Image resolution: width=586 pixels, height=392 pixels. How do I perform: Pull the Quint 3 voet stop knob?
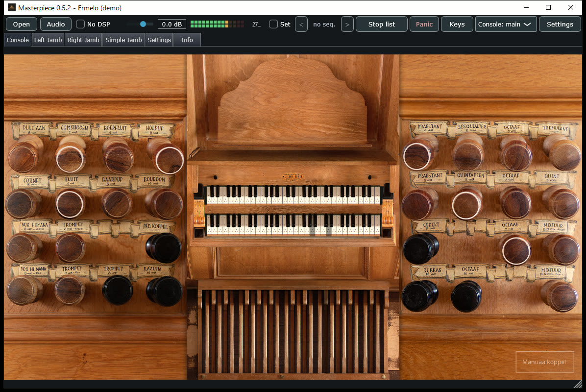tap(564, 204)
